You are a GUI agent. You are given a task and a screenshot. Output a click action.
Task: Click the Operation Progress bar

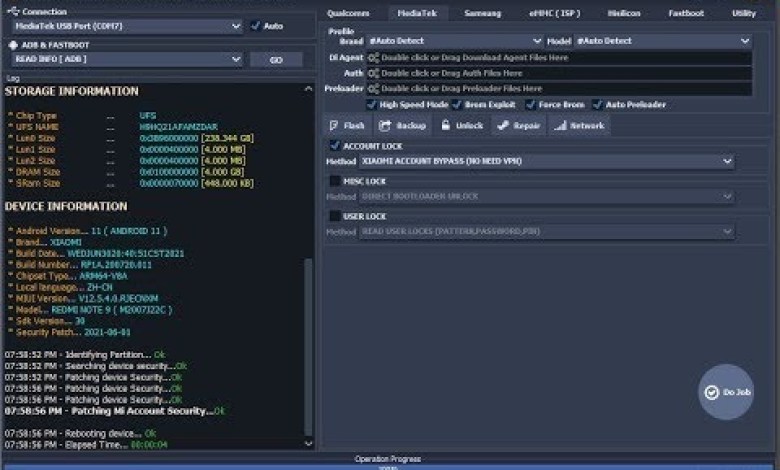point(388,467)
